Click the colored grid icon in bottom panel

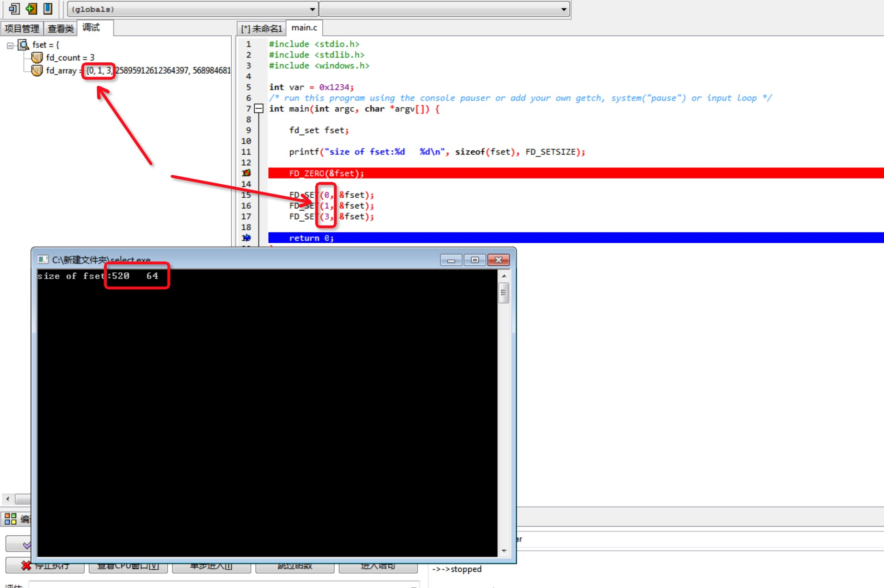pyautogui.click(x=11, y=519)
